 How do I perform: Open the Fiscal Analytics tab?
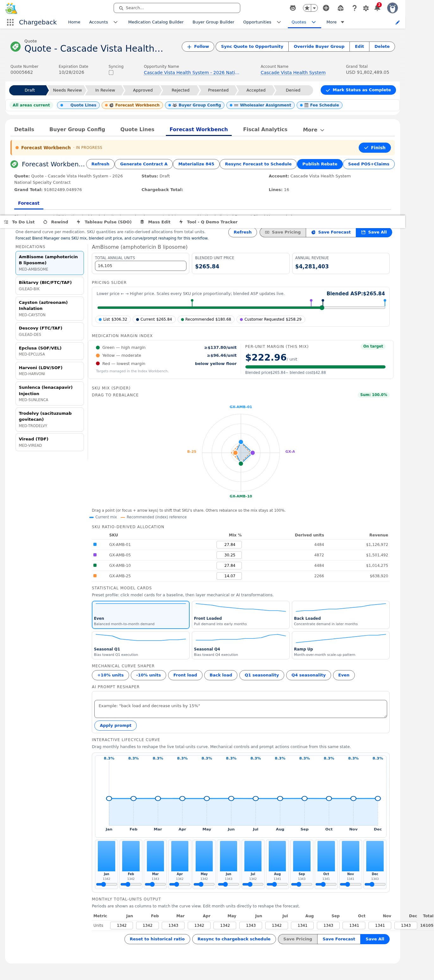pos(265,130)
